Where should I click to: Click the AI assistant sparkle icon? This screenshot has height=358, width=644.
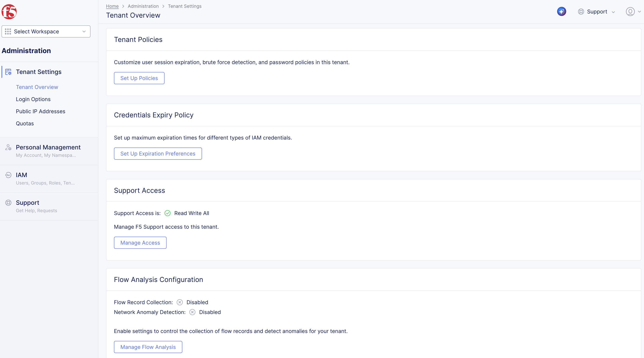(x=561, y=12)
